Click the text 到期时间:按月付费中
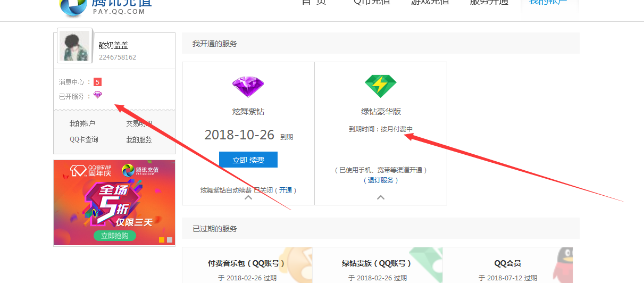The image size is (644, 283). tap(381, 129)
